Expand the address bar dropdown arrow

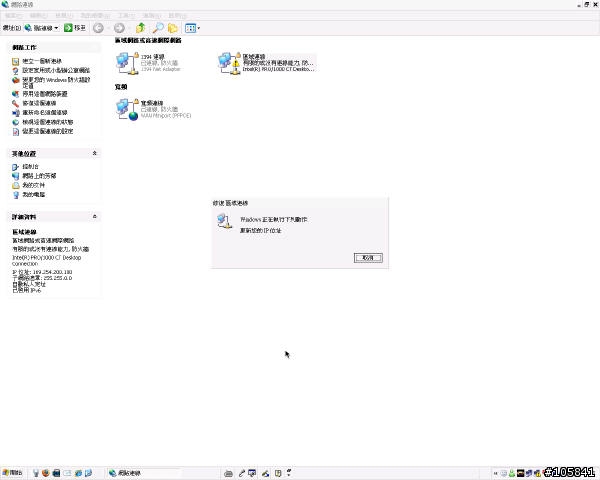coord(56,28)
